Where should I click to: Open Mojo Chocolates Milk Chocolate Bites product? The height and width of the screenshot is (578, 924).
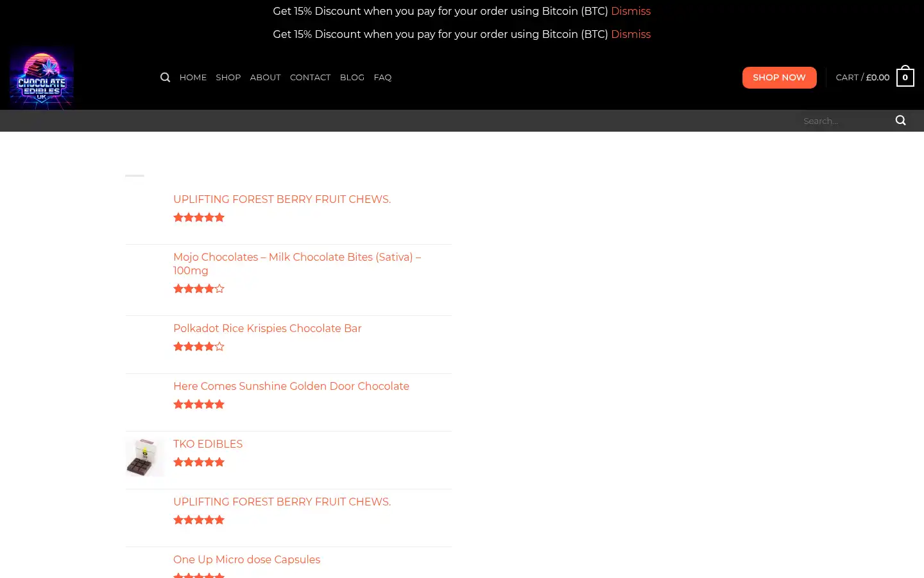[297, 263]
